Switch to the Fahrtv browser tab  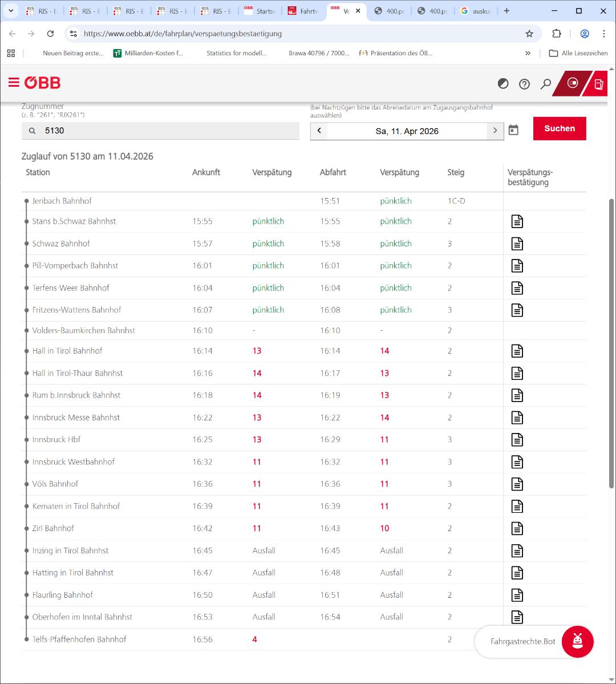pyautogui.click(x=303, y=11)
